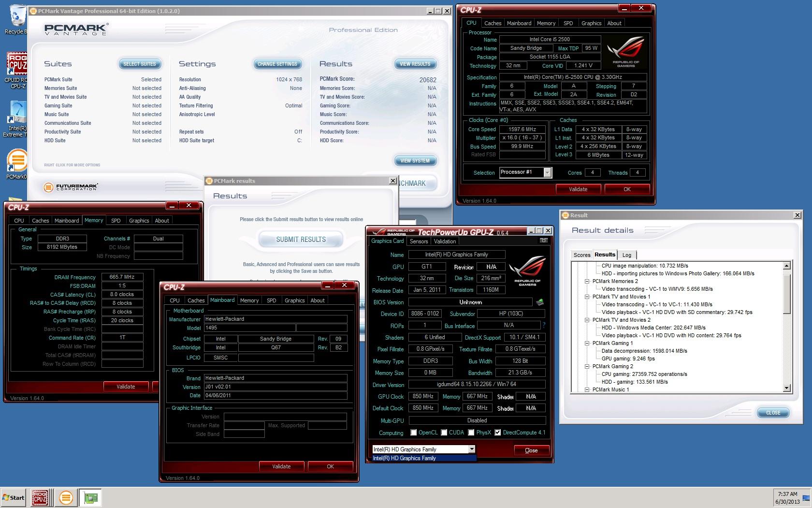
Task: Click the PCMark orange taskbar icon
Action: (66, 497)
